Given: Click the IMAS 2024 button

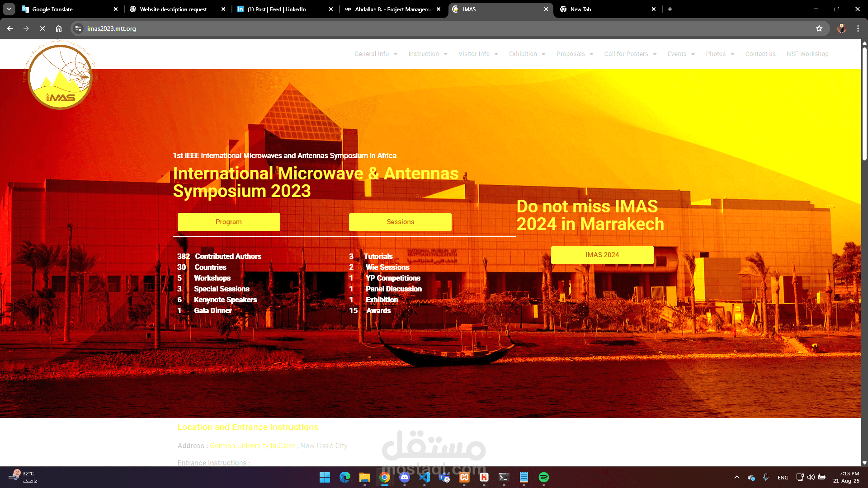Looking at the screenshot, I should pos(602,255).
